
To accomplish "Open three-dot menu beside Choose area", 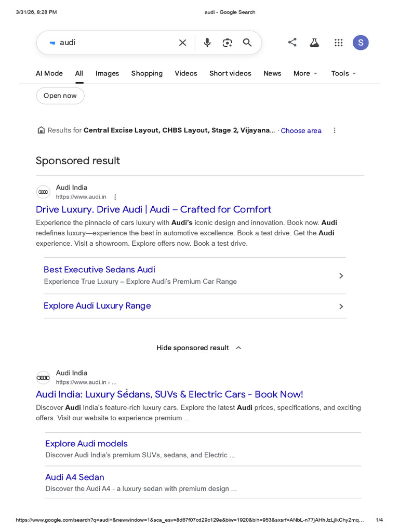I will pos(335,130).
